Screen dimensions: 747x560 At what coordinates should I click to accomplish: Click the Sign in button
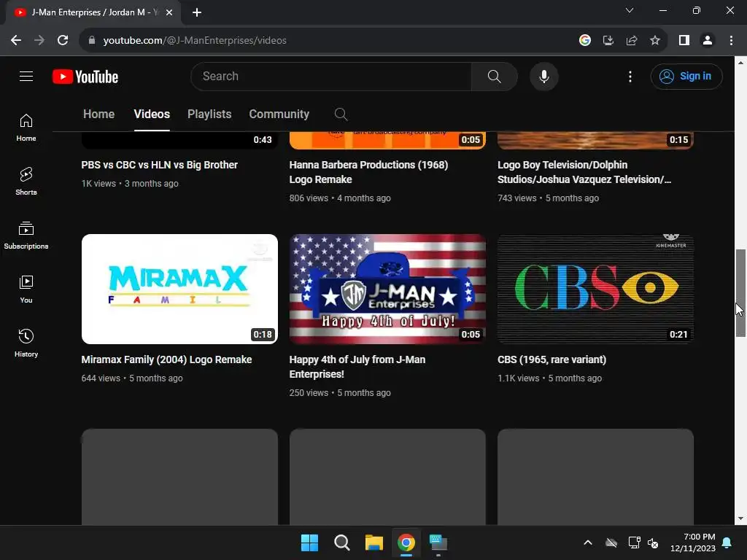click(686, 76)
